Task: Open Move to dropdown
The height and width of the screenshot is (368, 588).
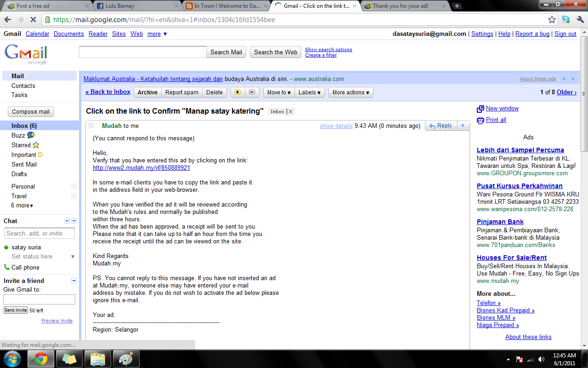Action: coord(279,92)
